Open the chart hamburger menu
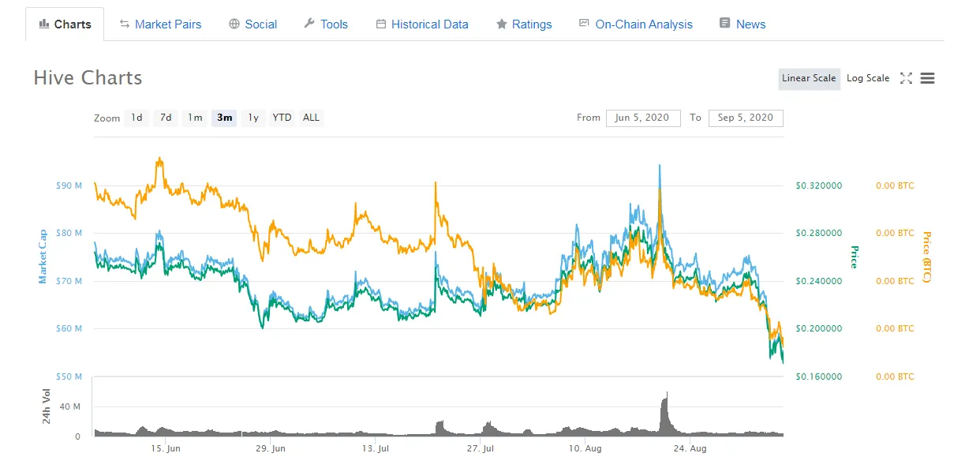 928,78
